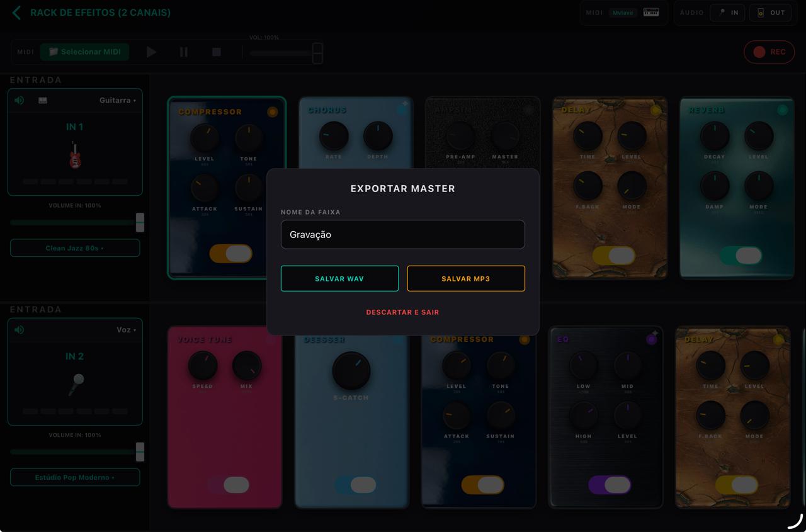The image size is (806, 532).
Task: Toggle the IN 2 Delay pedal switch
Action: tap(737, 485)
